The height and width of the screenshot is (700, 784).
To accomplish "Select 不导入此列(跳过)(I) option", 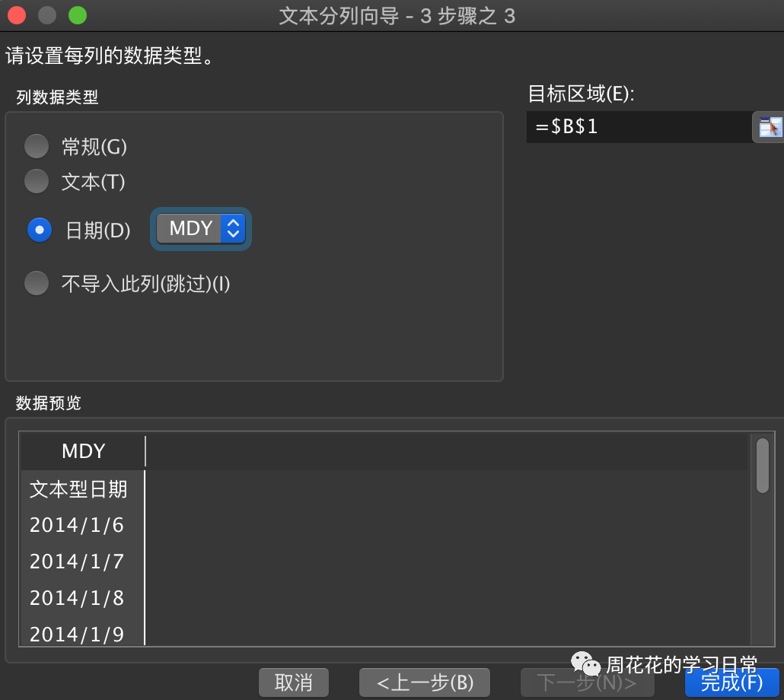I will pyautogui.click(x=37, y=283).
